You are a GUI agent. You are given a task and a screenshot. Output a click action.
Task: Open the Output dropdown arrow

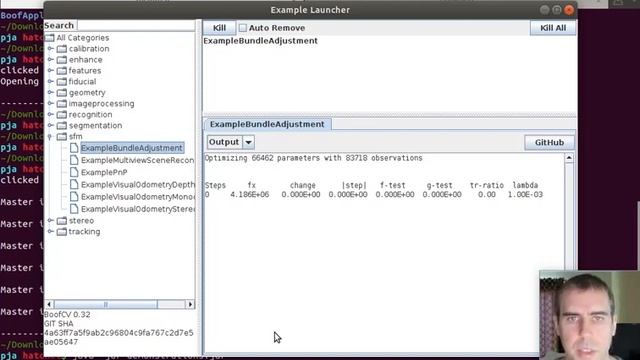pyautogui.click(x=249, y=142)
